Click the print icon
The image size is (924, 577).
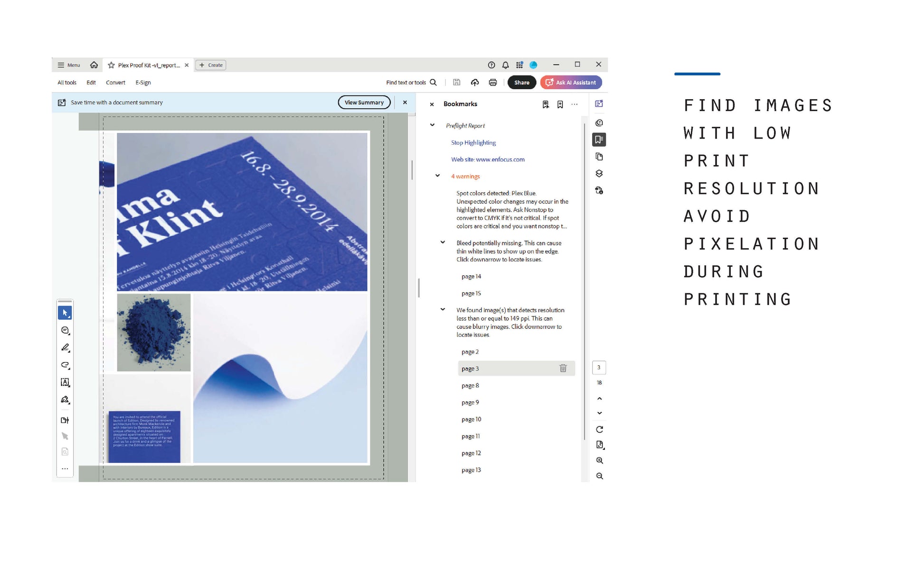pyautogui.click(x=493, y=83)
